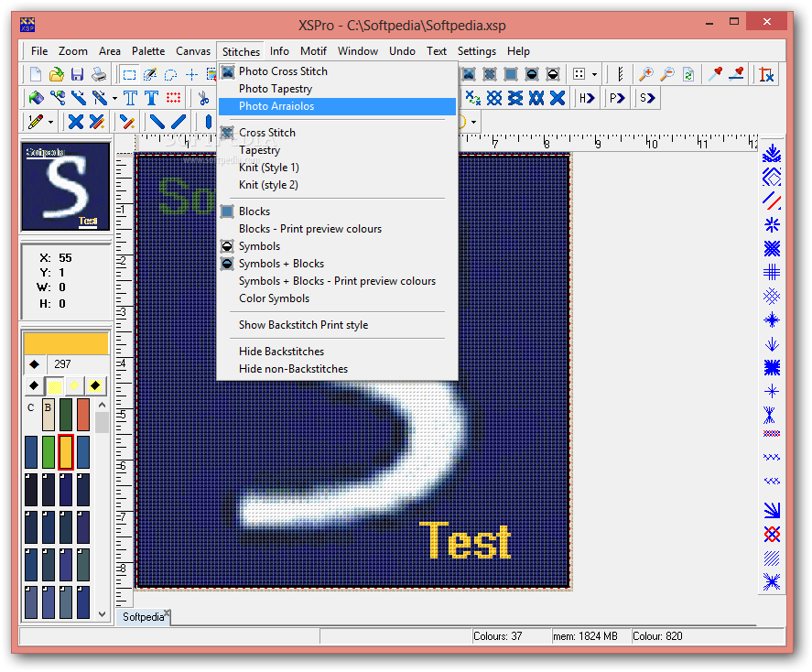812x672 pixels.
Task: Click the outline hollow T text tool
Action: pyautogui.click(x=131, y=98)
